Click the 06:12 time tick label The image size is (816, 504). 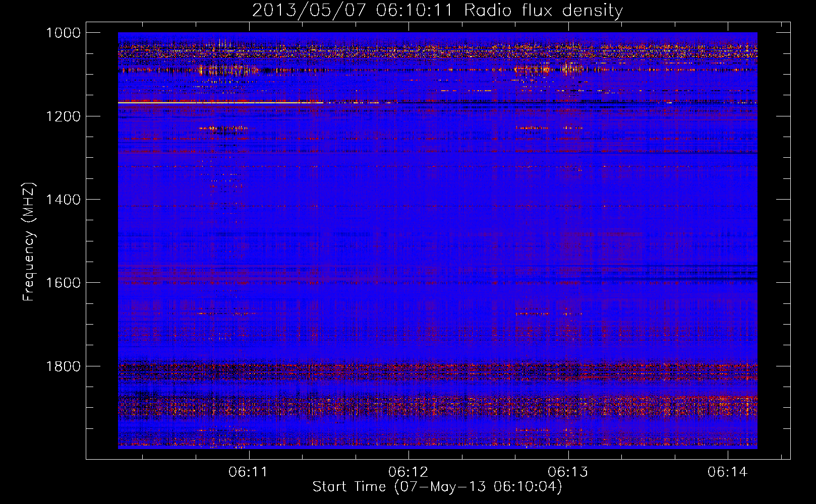click(408, 472)
